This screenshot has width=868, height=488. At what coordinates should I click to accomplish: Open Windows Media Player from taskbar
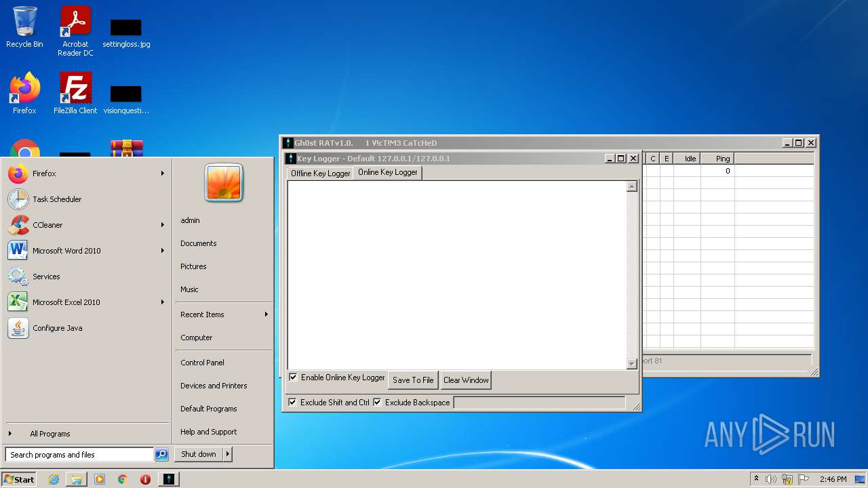click(x=100, y=479)
